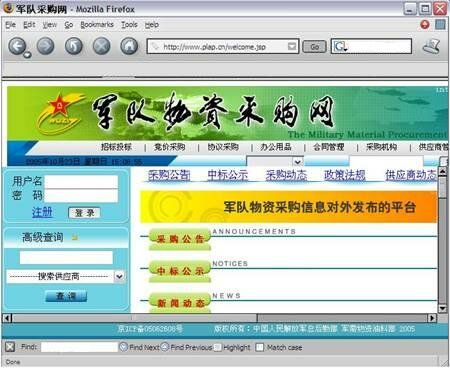Open the Tools menu
This screenshot has width=450, height=368.
point(129,25)
